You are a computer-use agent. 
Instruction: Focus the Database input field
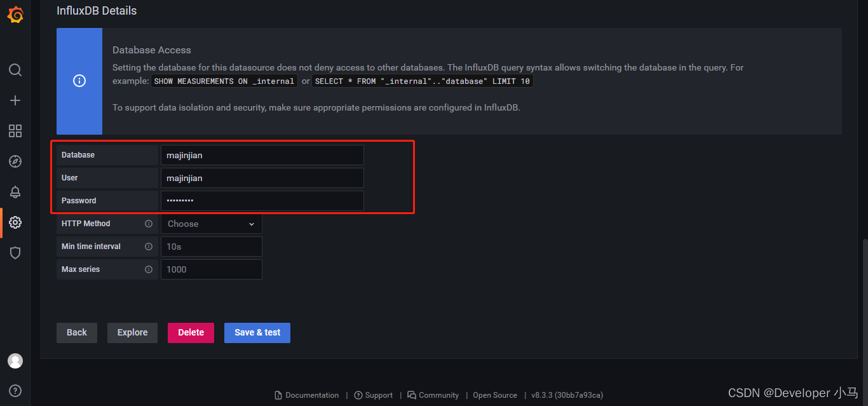click(x=262, y=155)
